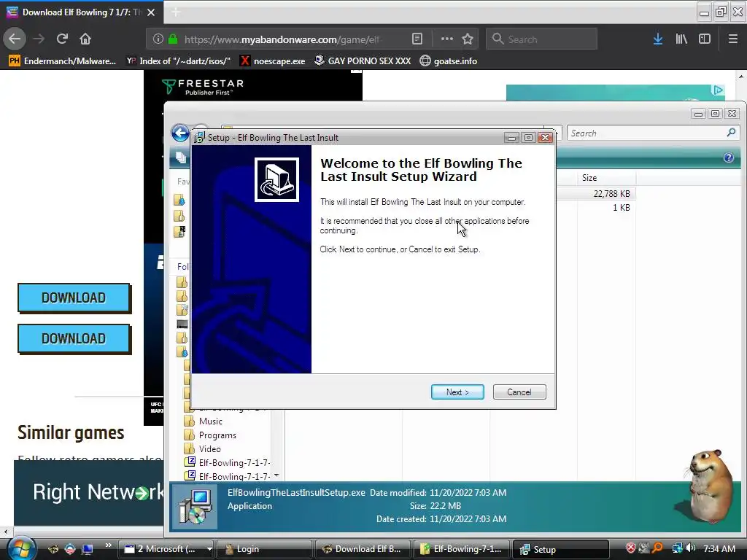
Task: Click FREESTAR ad banner logo
Action: tap(204, 87)
